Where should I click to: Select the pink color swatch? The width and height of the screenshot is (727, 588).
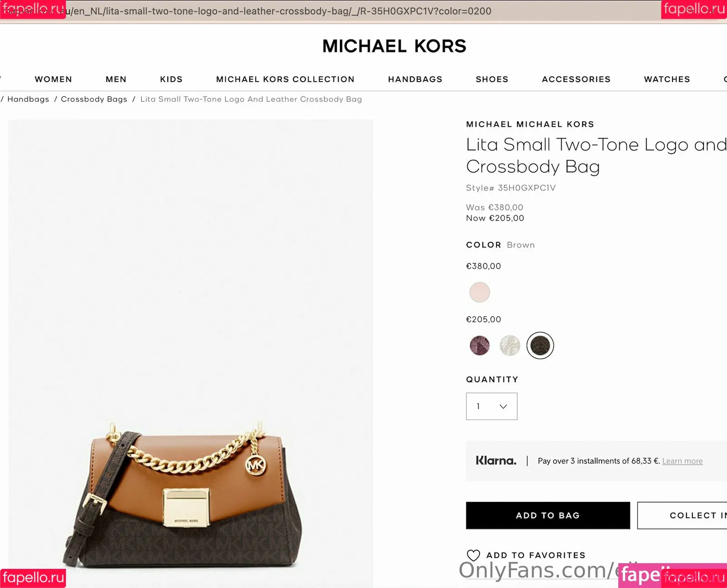click(479, 292)
